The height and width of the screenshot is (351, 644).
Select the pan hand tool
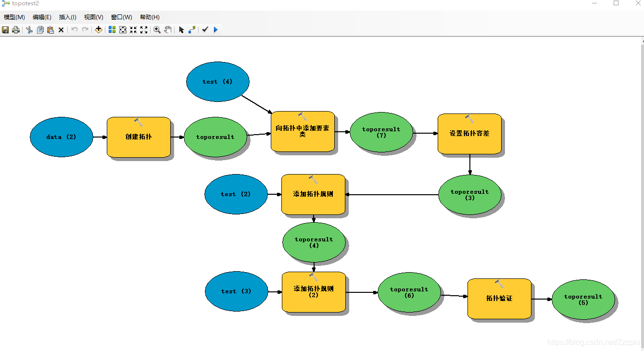pos(167,30)
